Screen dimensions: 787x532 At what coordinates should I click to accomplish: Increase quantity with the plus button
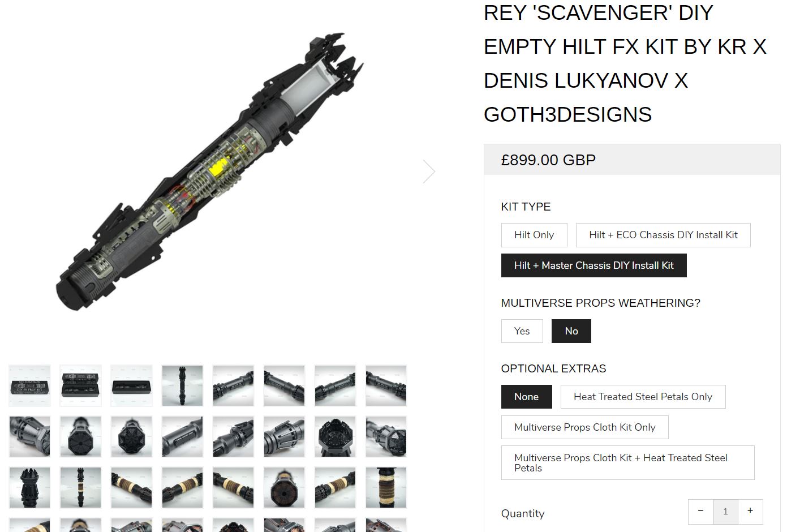750,511
